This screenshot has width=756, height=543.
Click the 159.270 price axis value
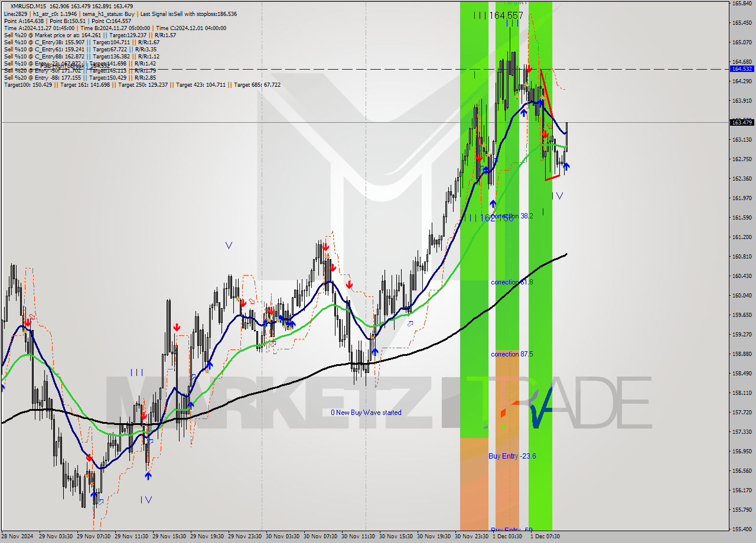coord(742,335)
